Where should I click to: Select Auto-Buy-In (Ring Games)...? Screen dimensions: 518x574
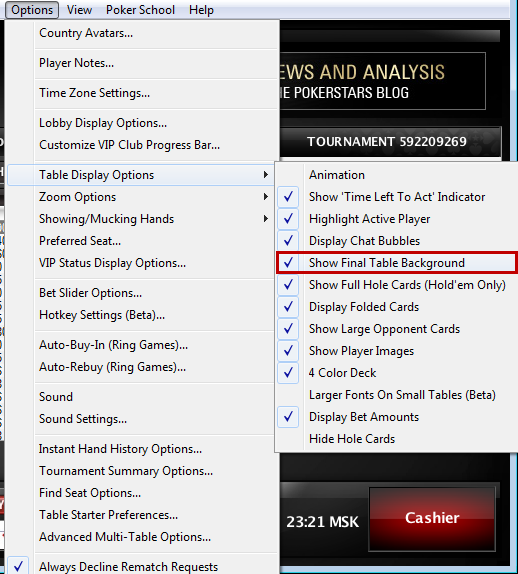(x=141, y=345)
